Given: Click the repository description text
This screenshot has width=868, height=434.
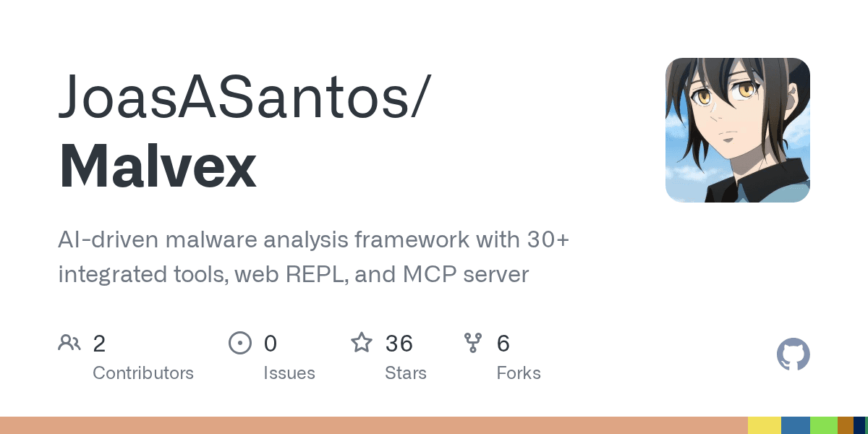Looking at the screenshot, I should click(313, 257).
